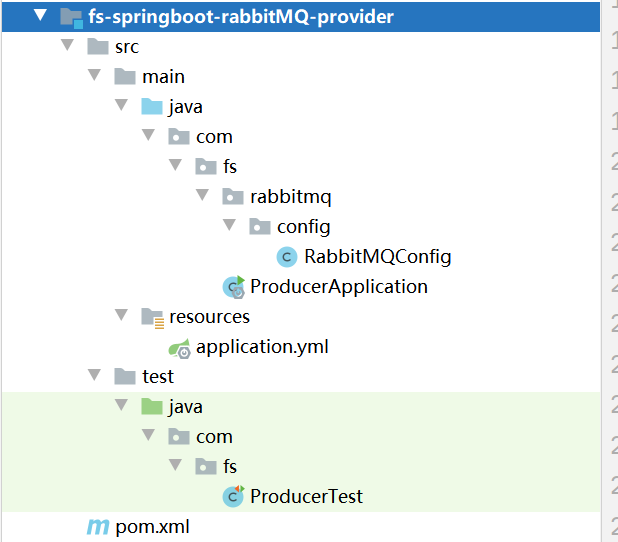Collapse the main folder arrow

94,75
